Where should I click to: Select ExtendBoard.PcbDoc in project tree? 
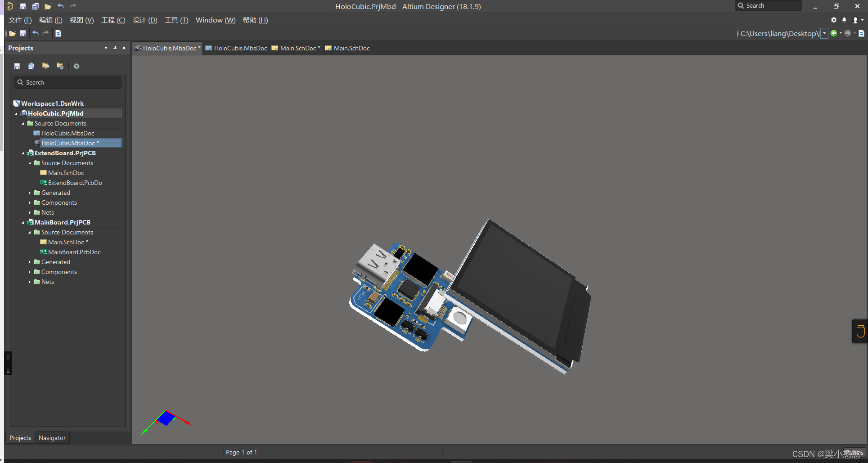tap(75, 183)
